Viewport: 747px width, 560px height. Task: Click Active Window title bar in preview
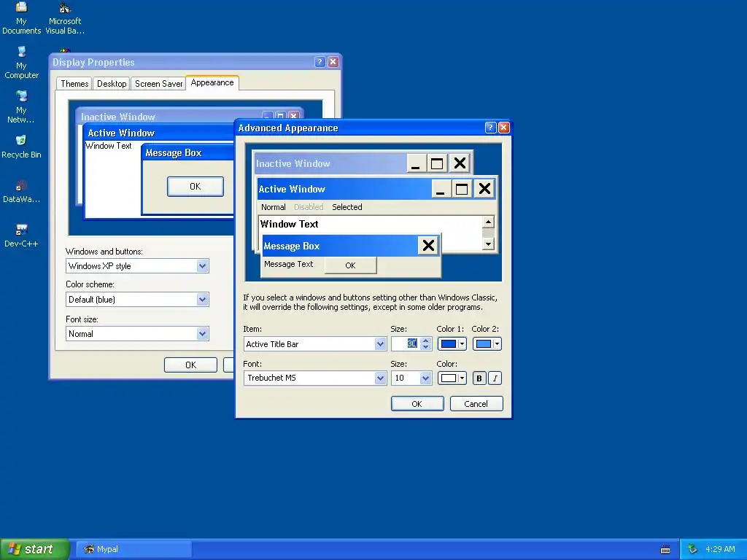click(x=344, y=189)
